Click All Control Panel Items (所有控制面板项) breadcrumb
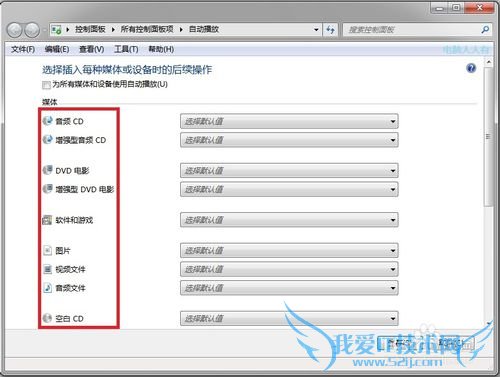The width and height of the screenshot is (500, 377). [147, 29]
